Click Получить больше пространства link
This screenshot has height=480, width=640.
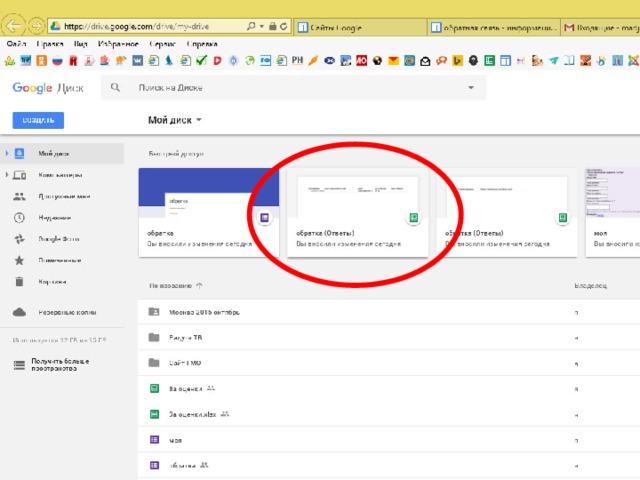[60, 364]
